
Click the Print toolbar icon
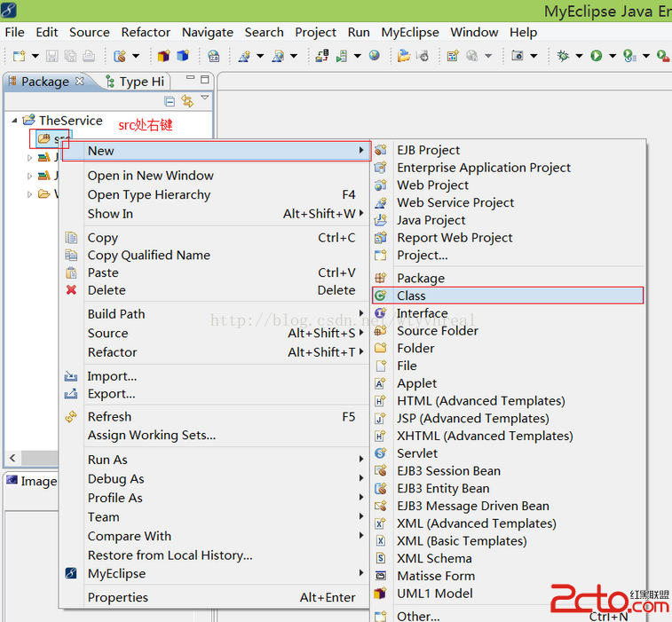point(89,56)
